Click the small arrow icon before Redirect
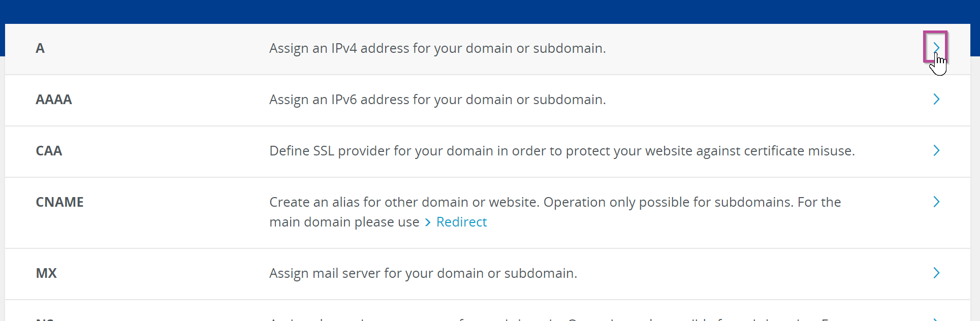 pyautogui.click(x=427, y=222)
